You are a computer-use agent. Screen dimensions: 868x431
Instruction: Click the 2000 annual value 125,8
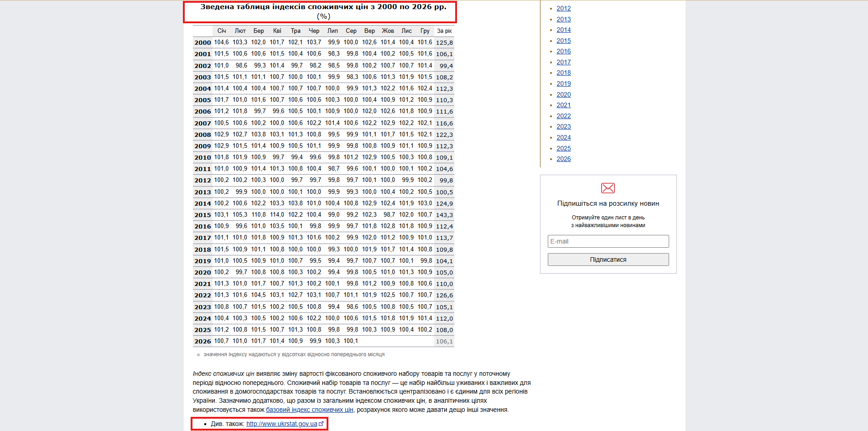(444, 42)
